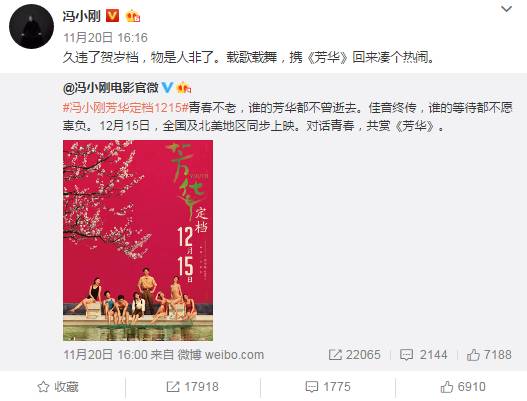Open the 冯小刚 username link

pos(82,16)
